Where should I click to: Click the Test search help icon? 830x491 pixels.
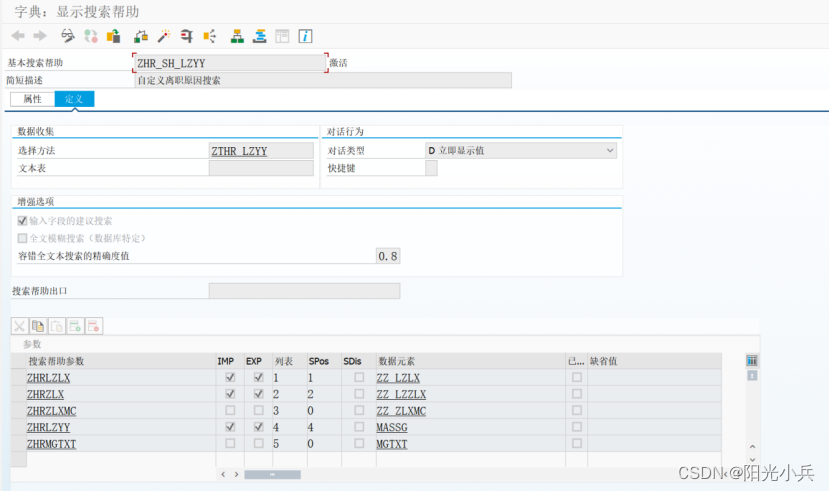(186, 36)
